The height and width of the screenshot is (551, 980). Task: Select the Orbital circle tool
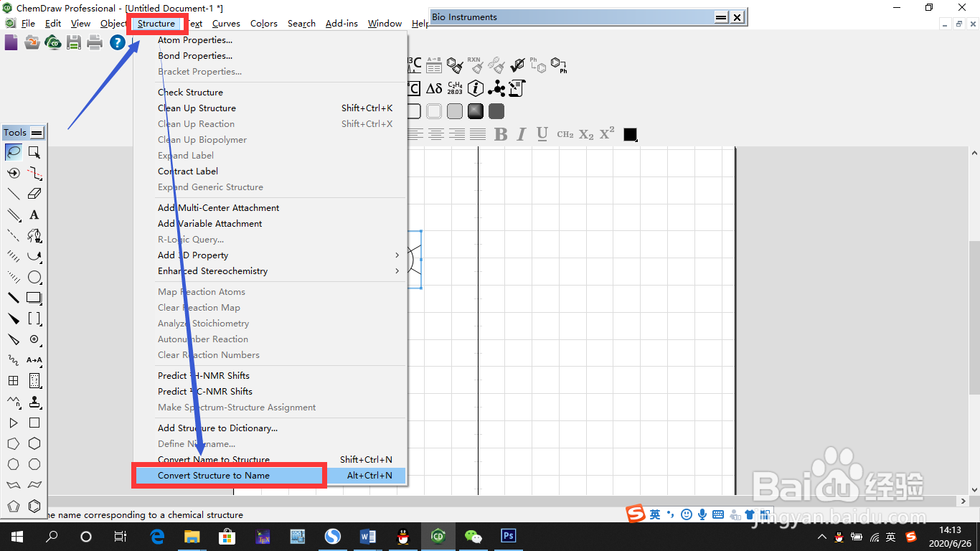coord(34,277)
